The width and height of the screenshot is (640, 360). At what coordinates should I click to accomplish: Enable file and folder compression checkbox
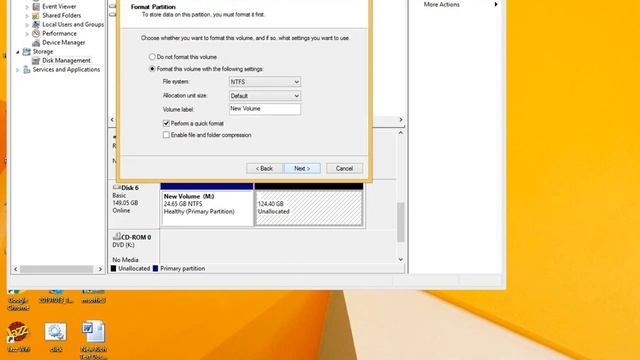(x=166, y=135)
